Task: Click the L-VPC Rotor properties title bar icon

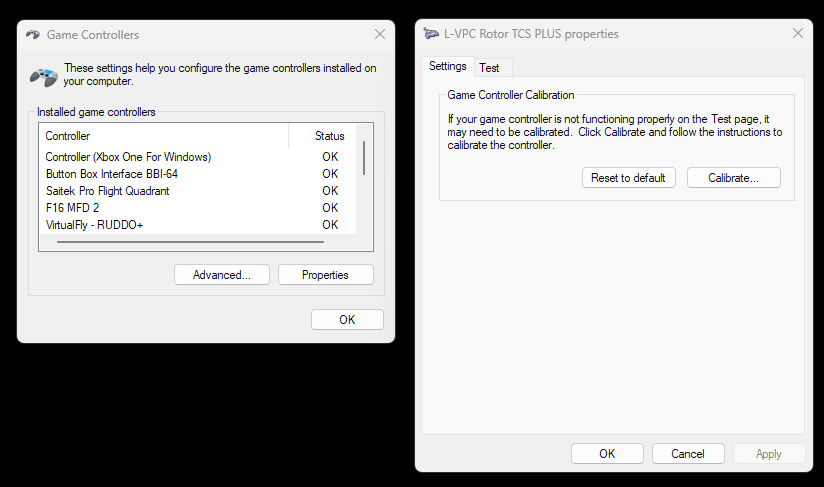Action: (431, 34)
